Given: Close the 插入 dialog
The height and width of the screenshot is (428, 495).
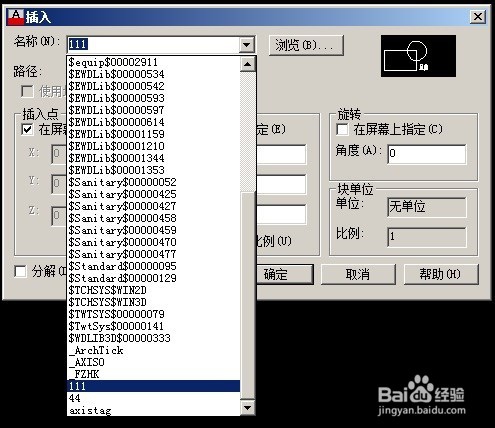Looking at the screenshot, I should 478,16.
